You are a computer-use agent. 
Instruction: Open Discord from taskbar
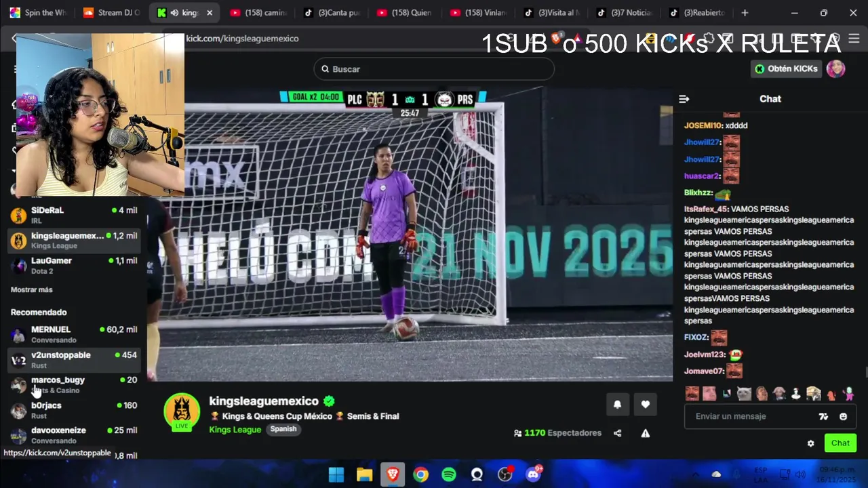[533, 474]
